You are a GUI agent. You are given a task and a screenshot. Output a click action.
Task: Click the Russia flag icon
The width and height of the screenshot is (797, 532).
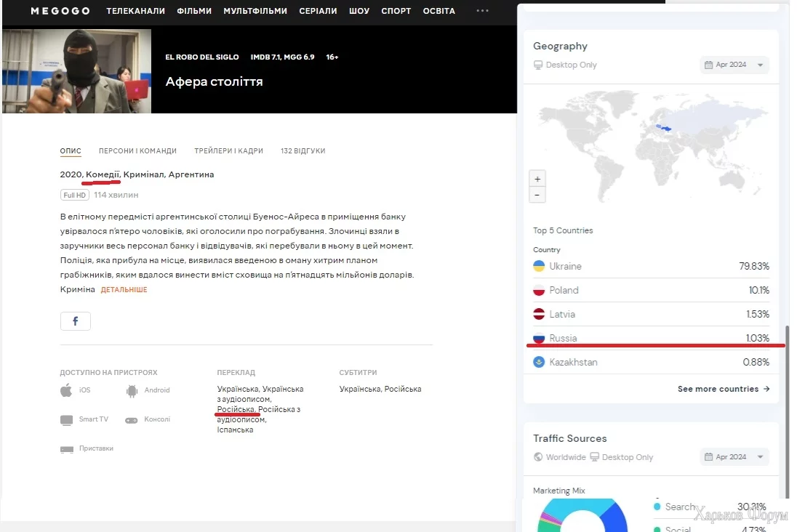tap(539, 338)
